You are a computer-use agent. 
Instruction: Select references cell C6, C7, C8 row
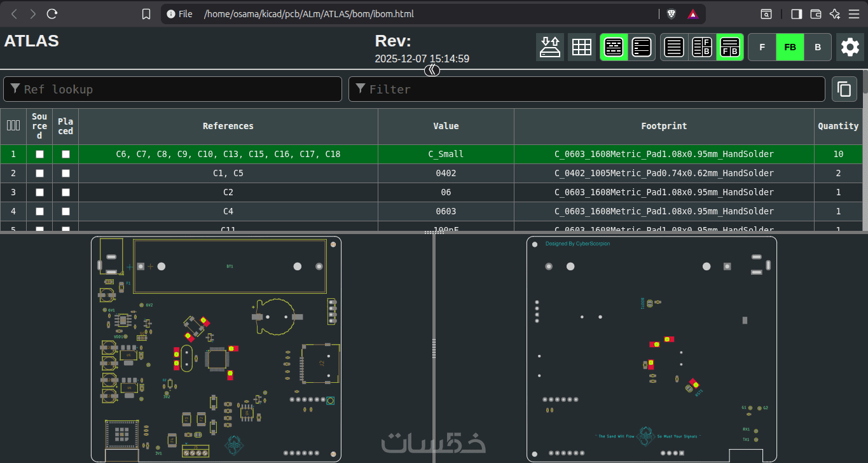[x=228, y=154]
